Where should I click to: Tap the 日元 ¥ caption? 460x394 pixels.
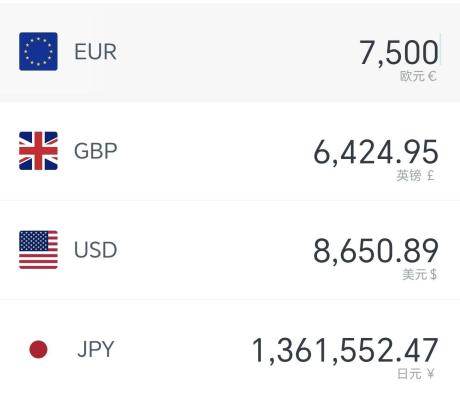pos(416,374)
